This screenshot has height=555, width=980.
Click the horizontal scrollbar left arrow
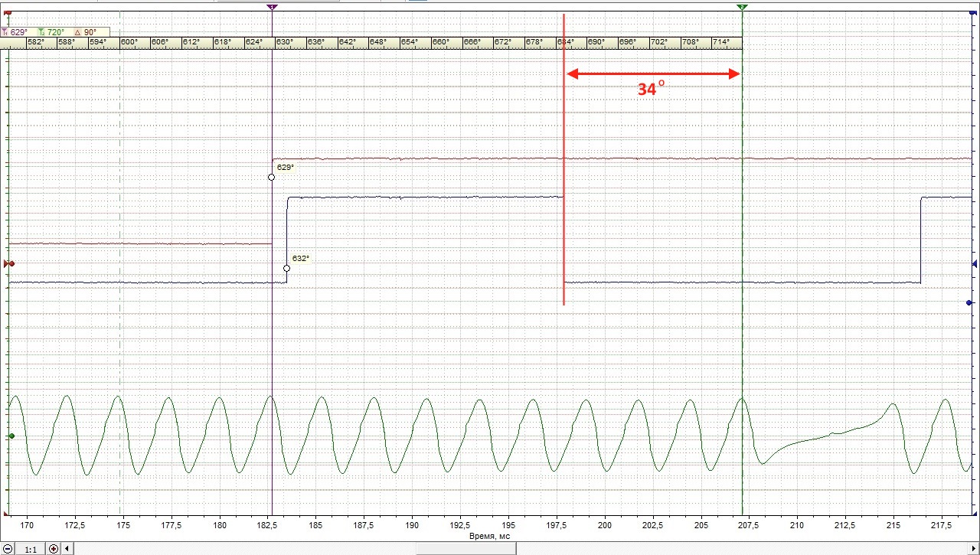point(68,549)
